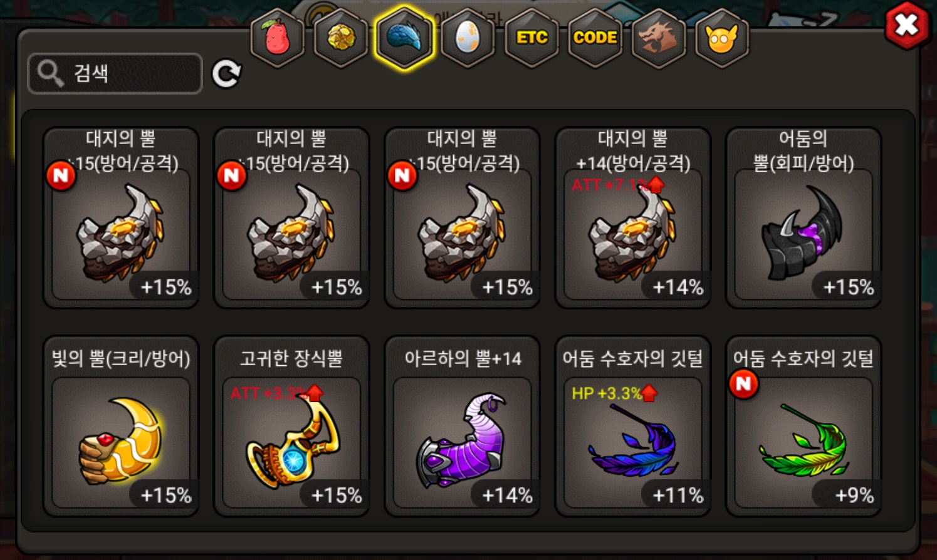Choose the blue feather with HP +3.3%
Viewport: 937px width, 560px height.
click(x=633, y=427)
